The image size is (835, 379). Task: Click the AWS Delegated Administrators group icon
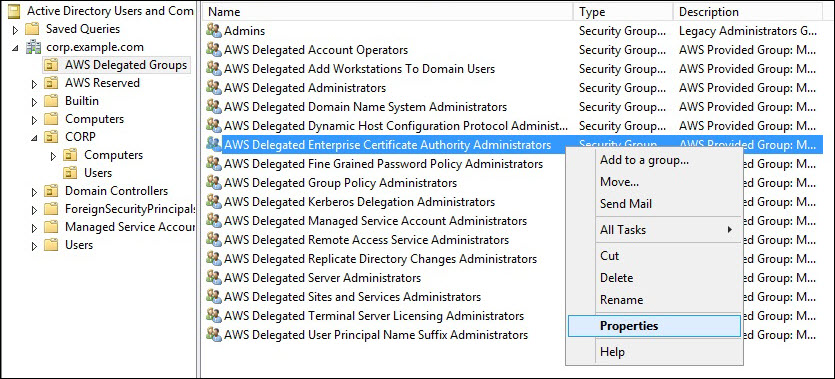(x=214, y=88)
